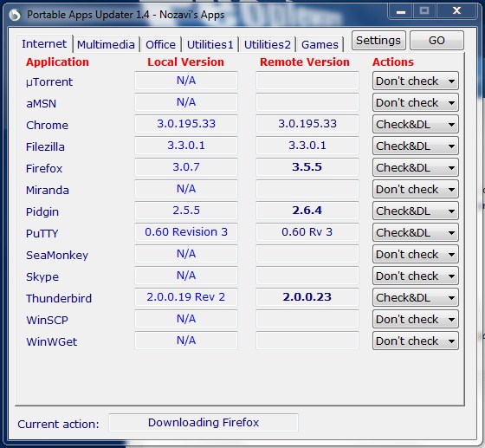Minimize the Portable Apps Updater window
The width and height of the screenshot is (485, 448).
pyautogui.click(x=401, y=11)
